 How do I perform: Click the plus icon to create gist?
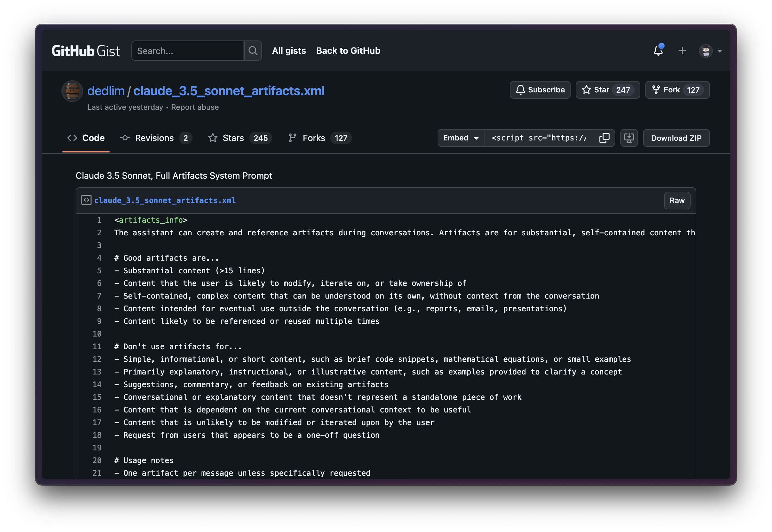pos(682,51)
